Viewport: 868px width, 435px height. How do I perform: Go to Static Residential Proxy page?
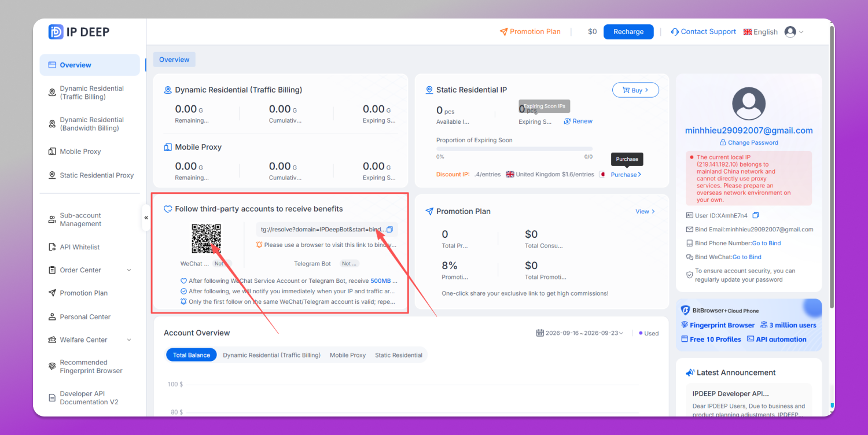pyautogui.click(x=90, y=175)
